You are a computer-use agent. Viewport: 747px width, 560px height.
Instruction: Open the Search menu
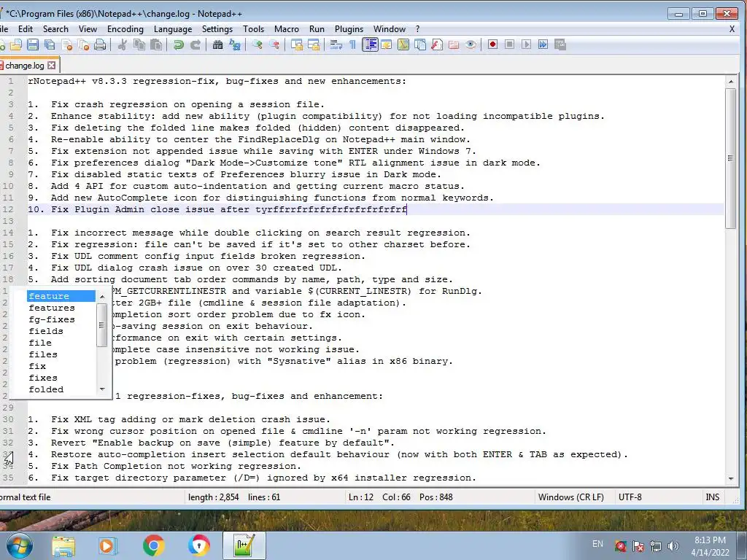(55, 29)
